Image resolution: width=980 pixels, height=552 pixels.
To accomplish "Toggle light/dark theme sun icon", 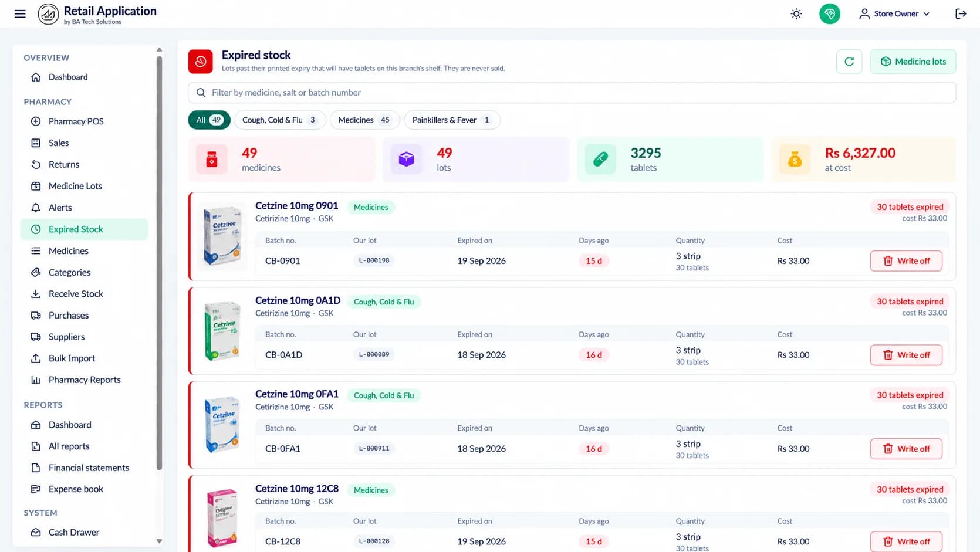I will (796, 13).
